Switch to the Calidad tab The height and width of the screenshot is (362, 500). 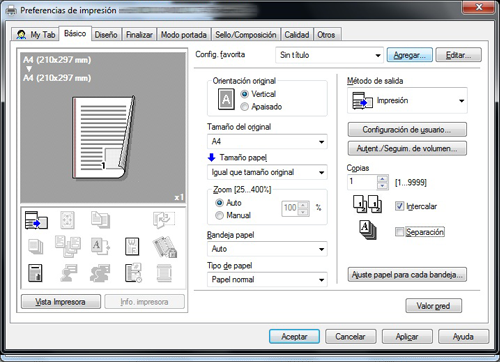pos(297,35)
